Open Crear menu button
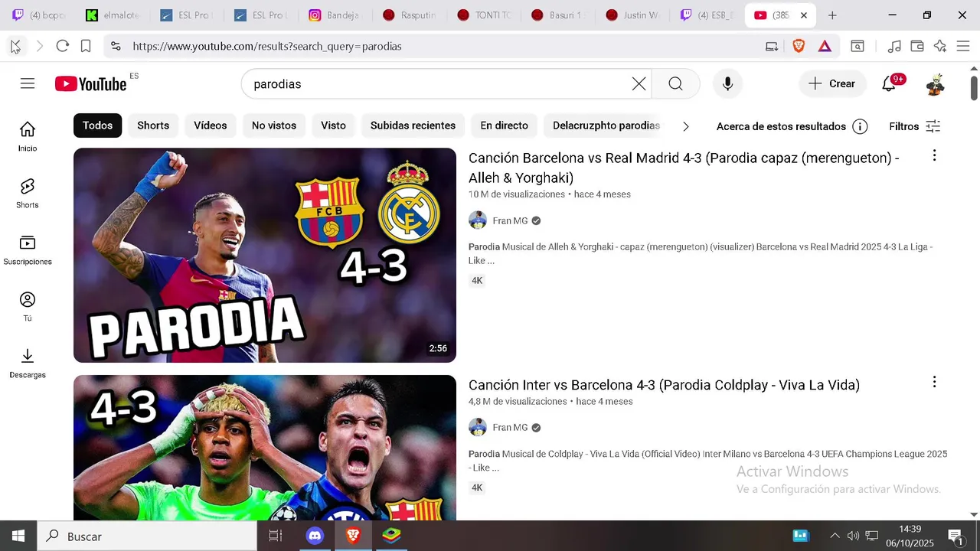This screenshot has width=980, height=551. (832, 84)
